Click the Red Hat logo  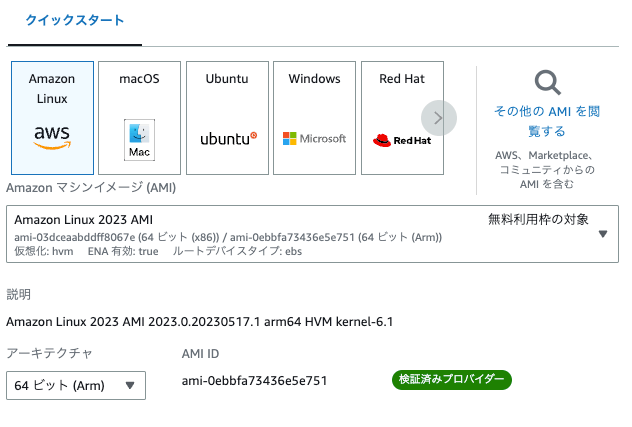click(402, 140)
